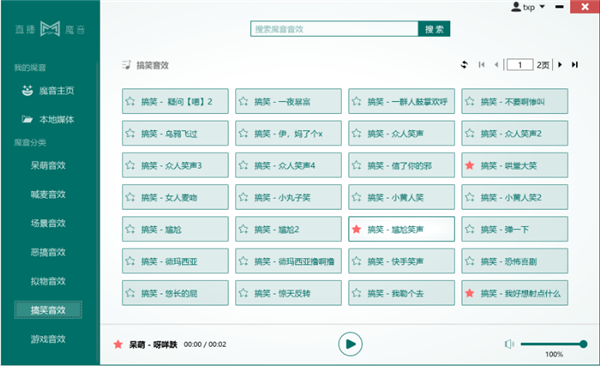The height and width of the screenshot is (366, 600).
Task: Star the 快手笑声 sound
Action: [x=357, y=261]
